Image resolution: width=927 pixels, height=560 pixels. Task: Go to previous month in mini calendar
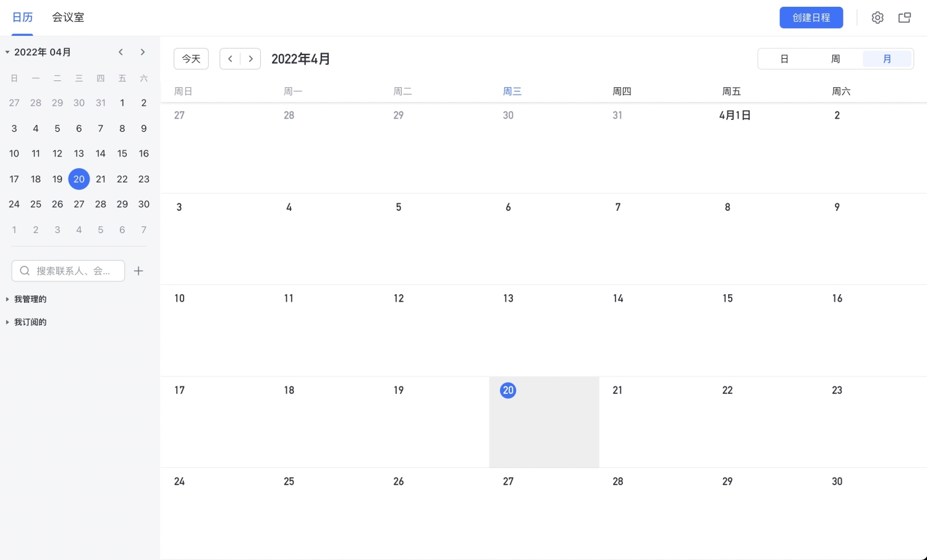(121, 52)
